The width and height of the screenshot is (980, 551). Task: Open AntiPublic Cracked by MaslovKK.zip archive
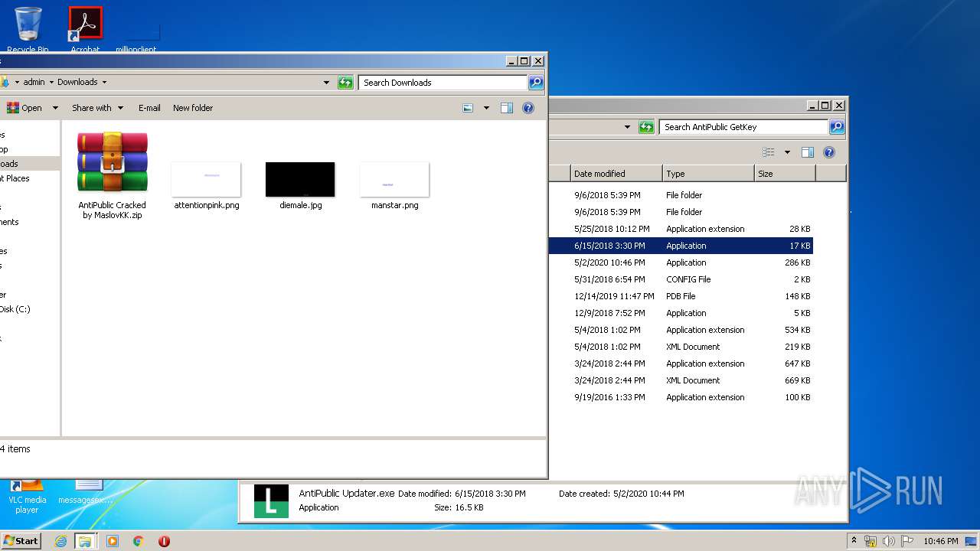[112, 174]
